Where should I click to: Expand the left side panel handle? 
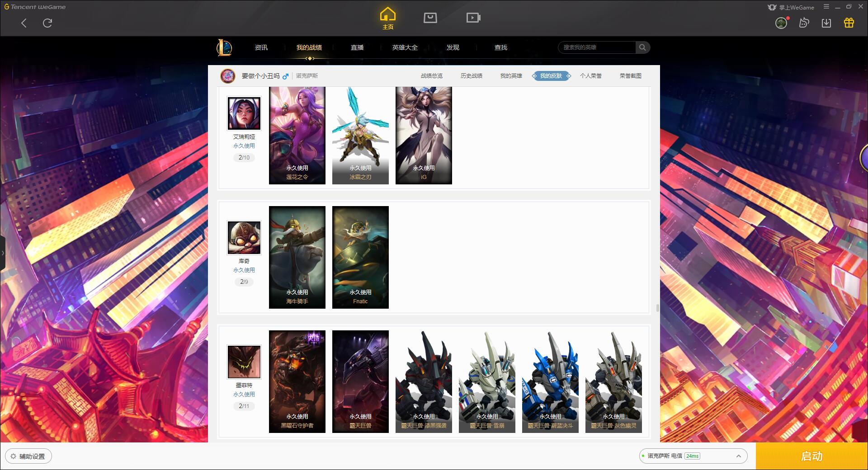pos(3,253)
